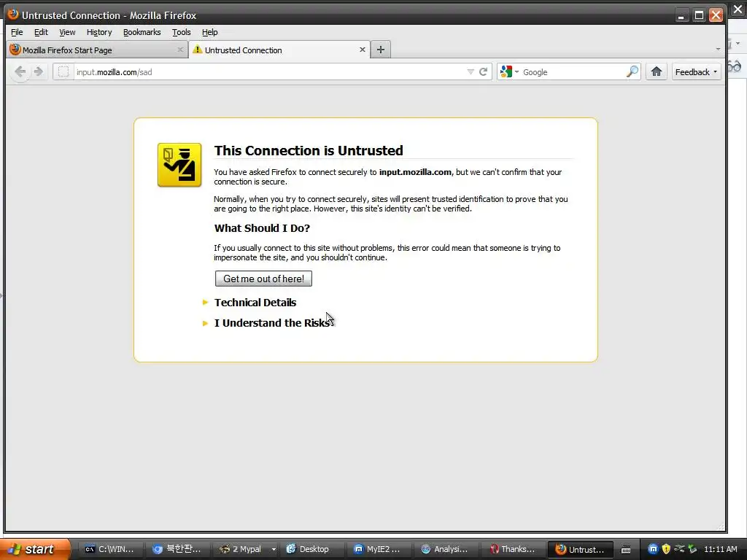The image size is (747, 560).
Task: Switch to Mozilla Firefox Start Page tab
Action: point(97,50)
